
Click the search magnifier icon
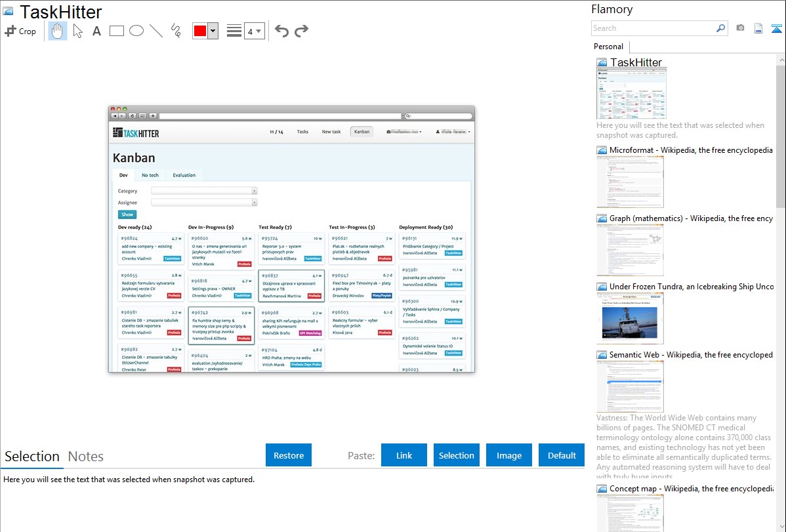[721, 28]
